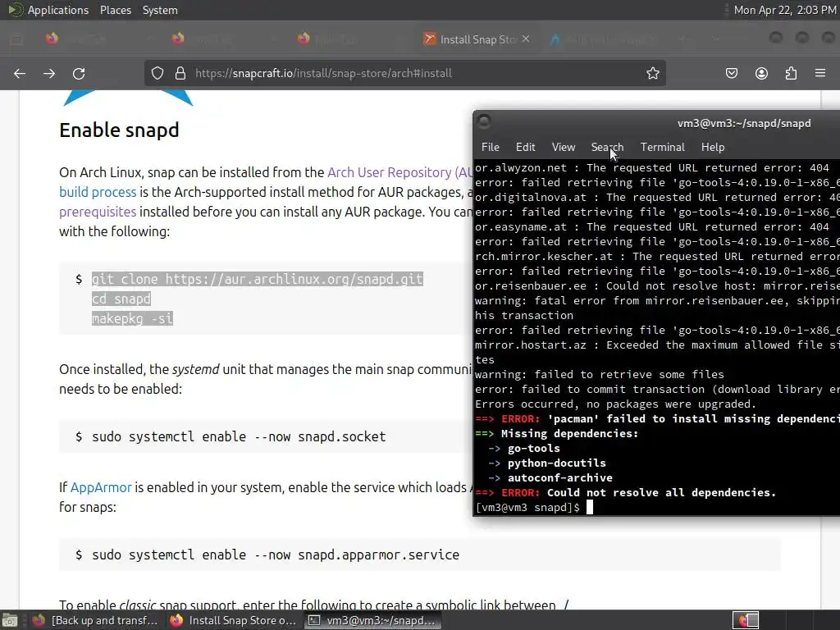Open the extensions puzzle icon
Image resolution: width=840 pixels, height=630 pixels.
pos(791,73)
